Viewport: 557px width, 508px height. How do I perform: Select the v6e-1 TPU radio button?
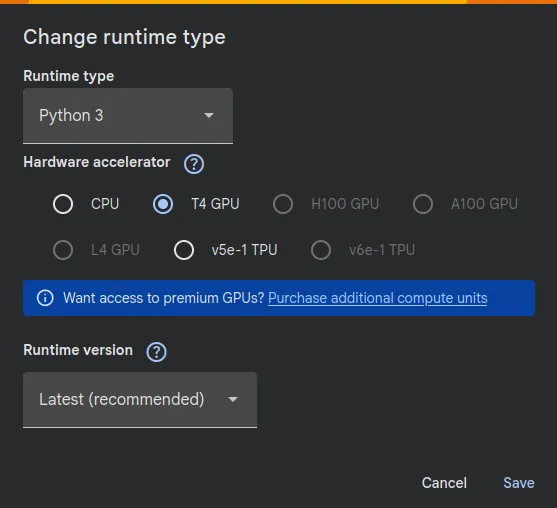point(321,250)
